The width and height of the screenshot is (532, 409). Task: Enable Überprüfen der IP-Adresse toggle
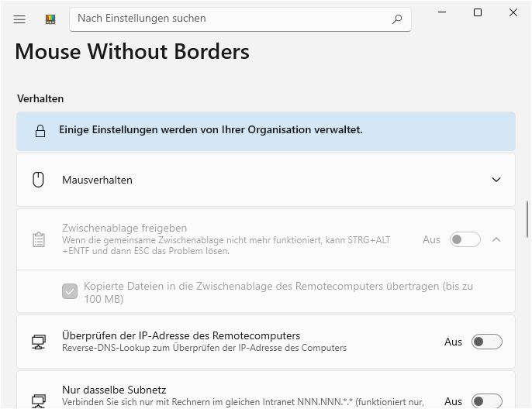click(486, 342)
